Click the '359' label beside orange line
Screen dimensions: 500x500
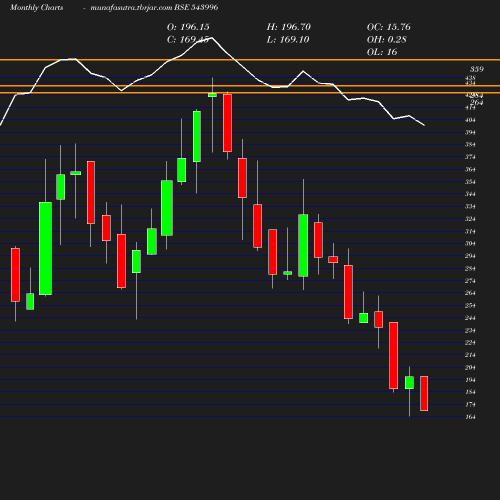(x=477, y=69)
